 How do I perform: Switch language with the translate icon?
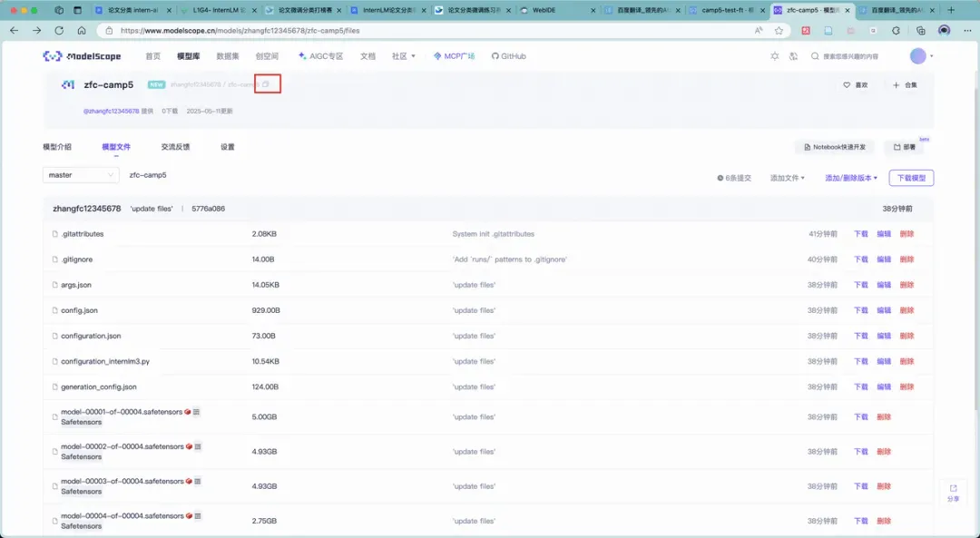[794, 56]
